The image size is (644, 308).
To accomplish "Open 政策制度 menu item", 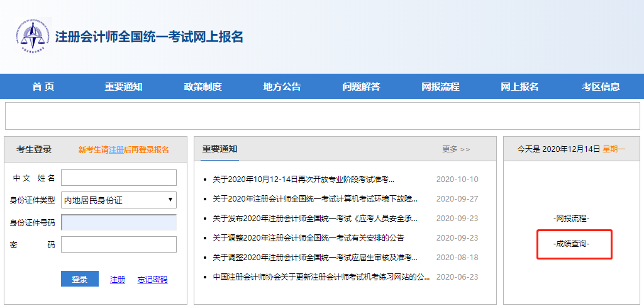I will click(203, 87).
